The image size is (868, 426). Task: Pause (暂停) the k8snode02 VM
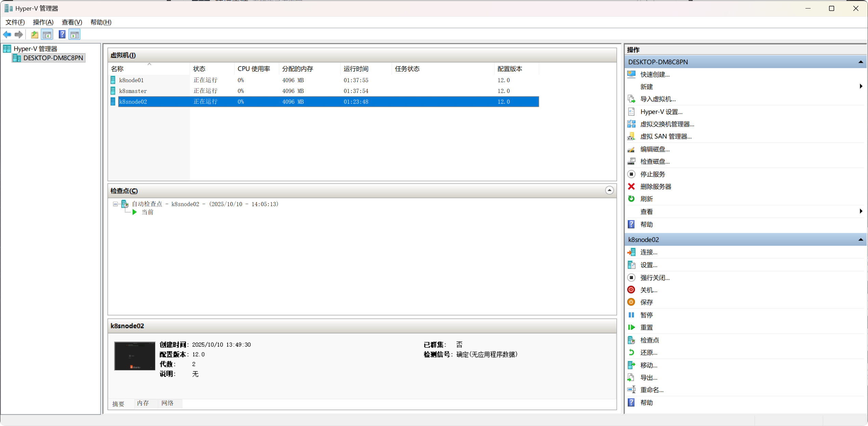(x=646, y=315)
